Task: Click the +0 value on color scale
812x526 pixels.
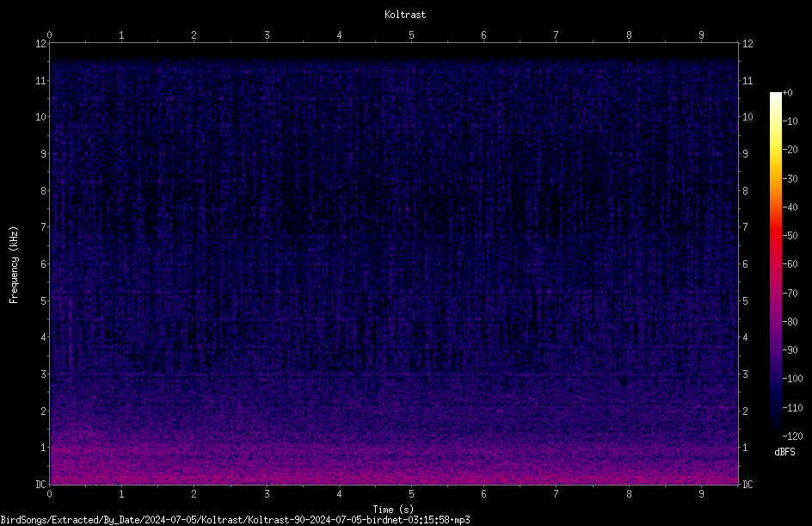Action: (x=788, y=93)
